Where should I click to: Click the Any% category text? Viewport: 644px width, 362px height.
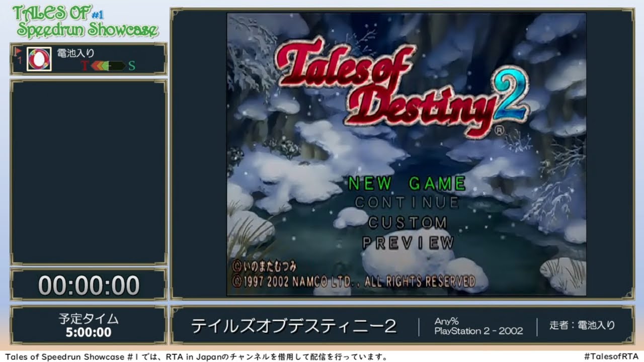point(447,321)
